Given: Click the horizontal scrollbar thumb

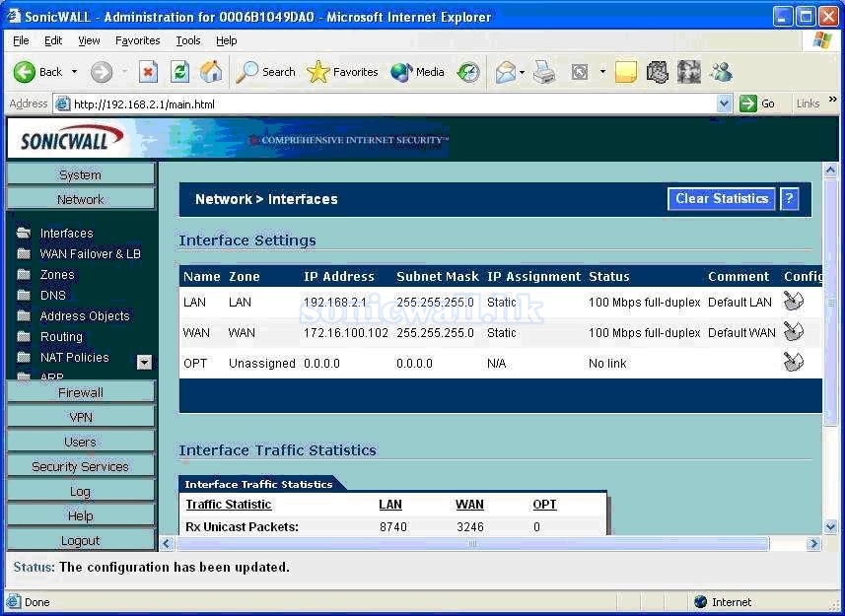Looking at the screenshot, I should 472,544.
